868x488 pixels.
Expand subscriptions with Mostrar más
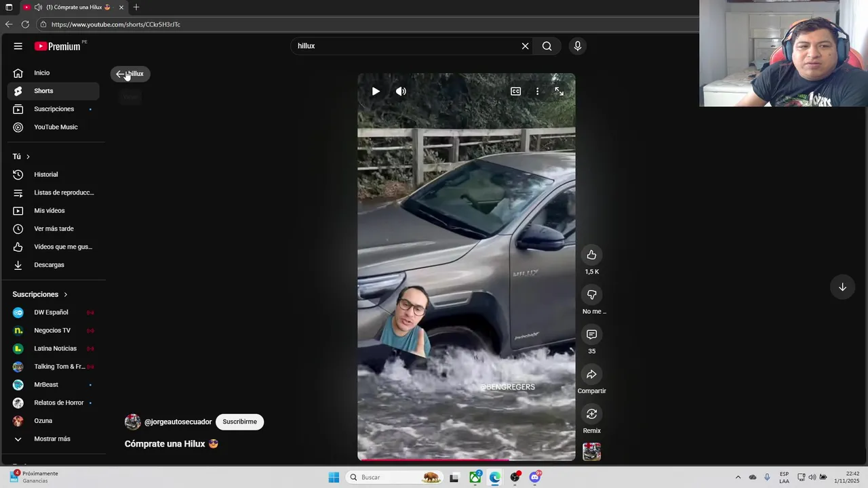53,439
